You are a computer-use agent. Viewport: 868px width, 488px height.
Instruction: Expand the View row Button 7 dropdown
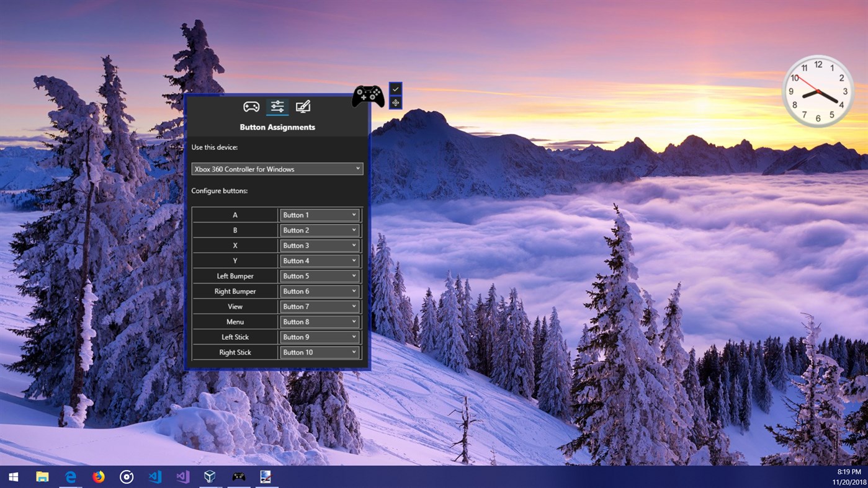[x=320, y=306]
